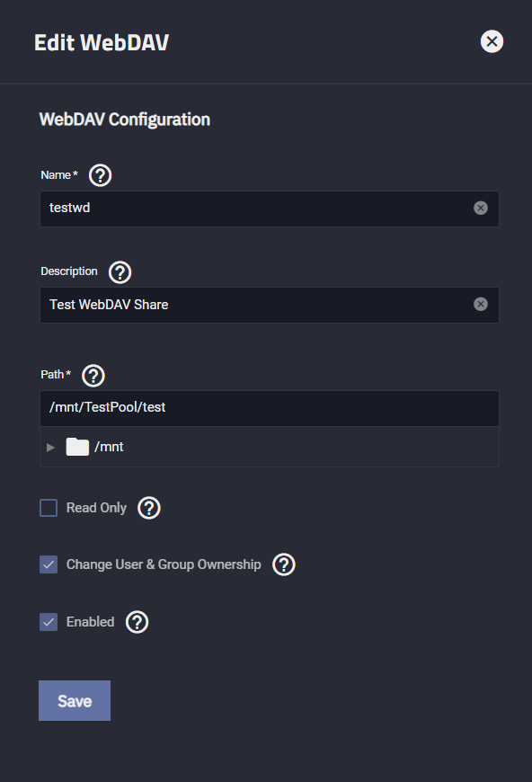Screen dimensions: 532x782
Task: View Read Only help tooltip
Action: click(149, 508)
